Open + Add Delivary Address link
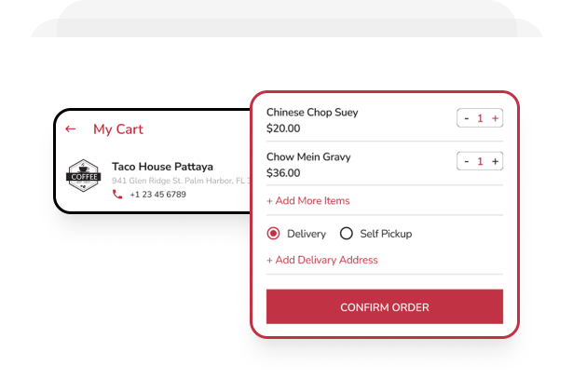This screenshot has width=573, height=392. pyautogui.click(x=321, y=260)
